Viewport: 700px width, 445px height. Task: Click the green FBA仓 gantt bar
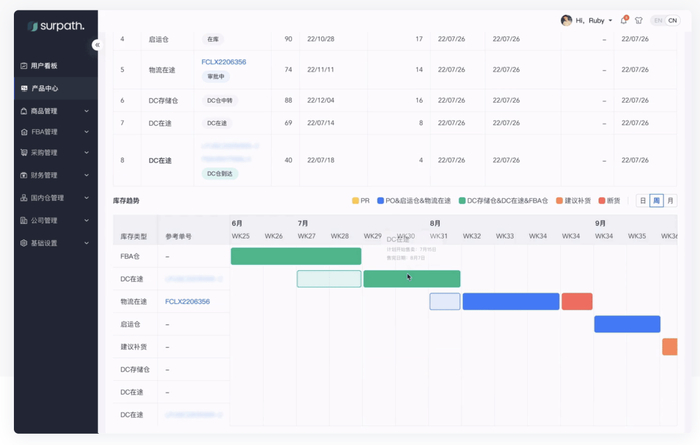(x=295, y=256)
